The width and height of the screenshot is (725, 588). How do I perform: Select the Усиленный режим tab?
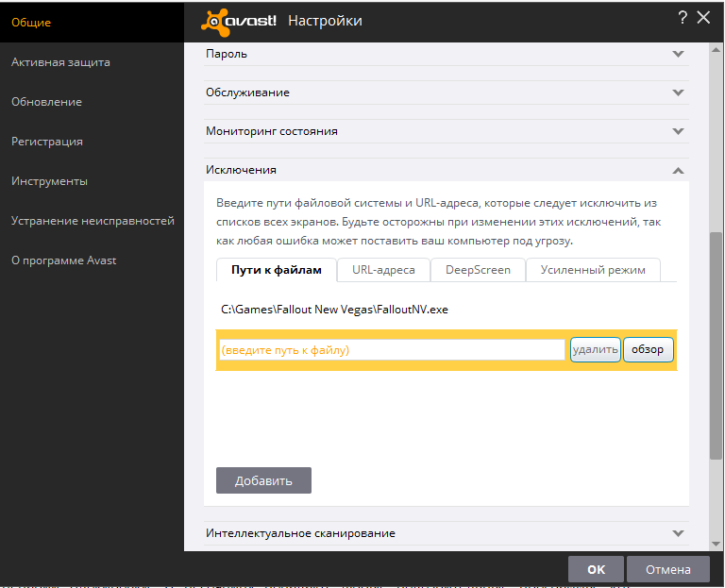(593, 270)
